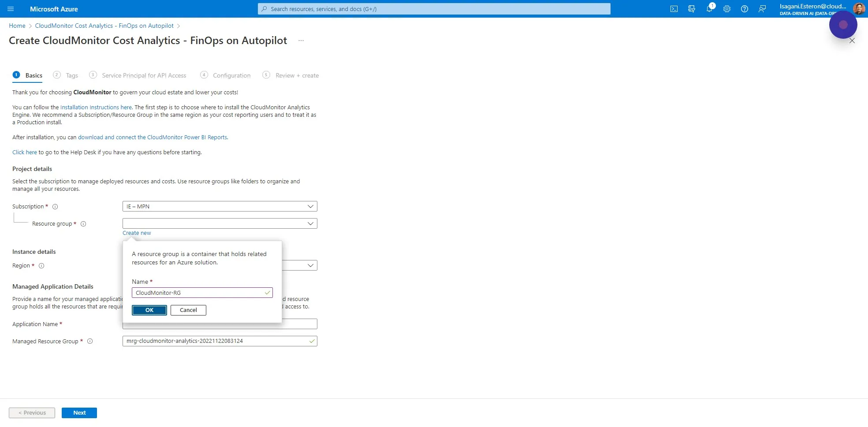Click the Application Name input field
The image size is (868, 427).
220,324
